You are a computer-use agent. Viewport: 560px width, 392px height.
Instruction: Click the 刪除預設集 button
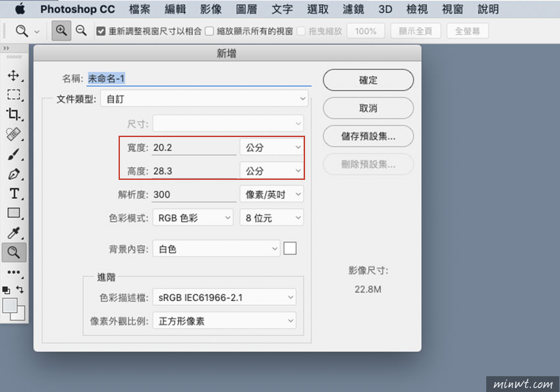coord(368,164)
